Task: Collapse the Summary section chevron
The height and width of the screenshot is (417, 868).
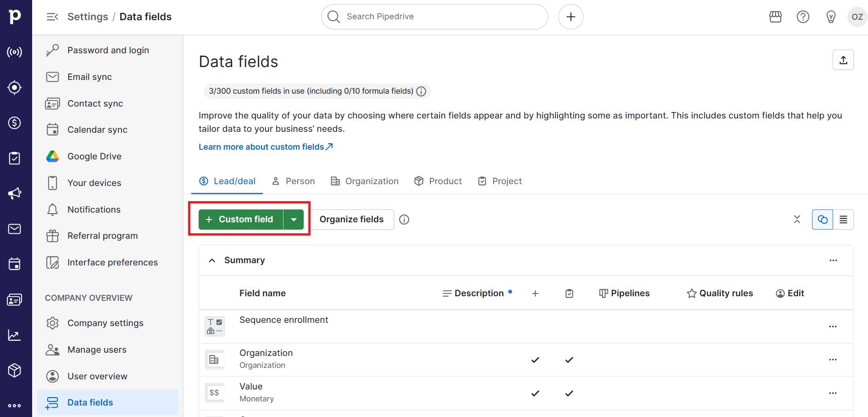Action: 212,260
